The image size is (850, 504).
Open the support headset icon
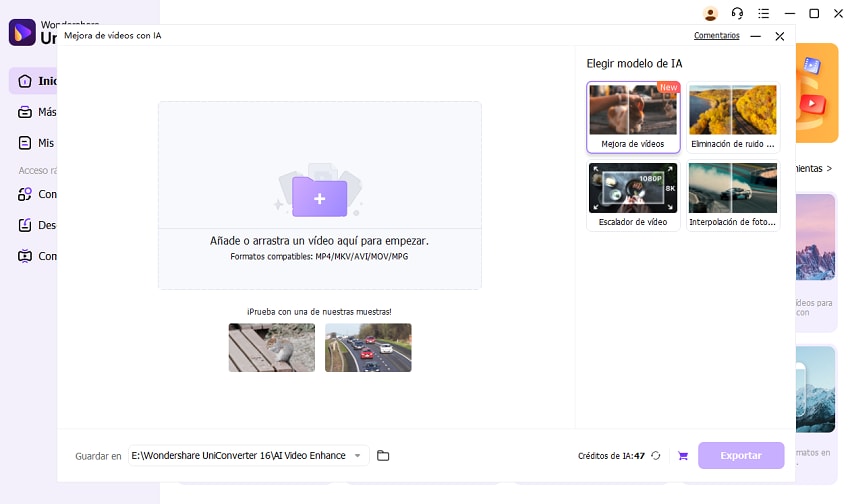coord(737,14)
